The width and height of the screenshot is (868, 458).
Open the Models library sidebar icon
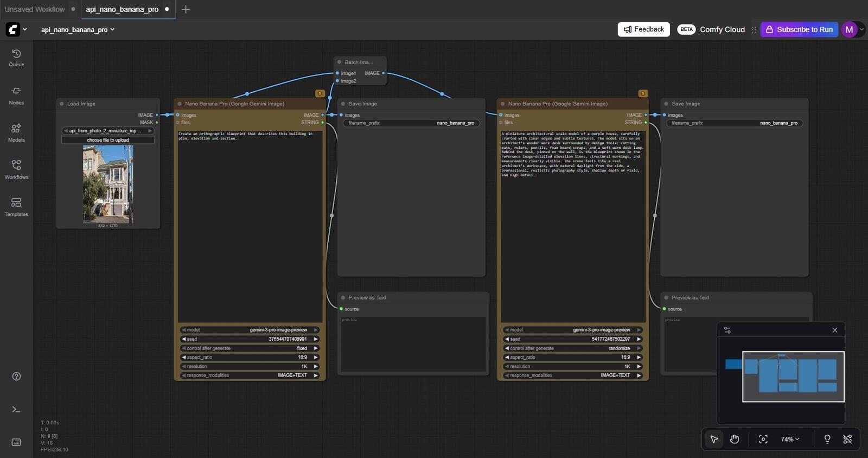(x=16, y=132)
